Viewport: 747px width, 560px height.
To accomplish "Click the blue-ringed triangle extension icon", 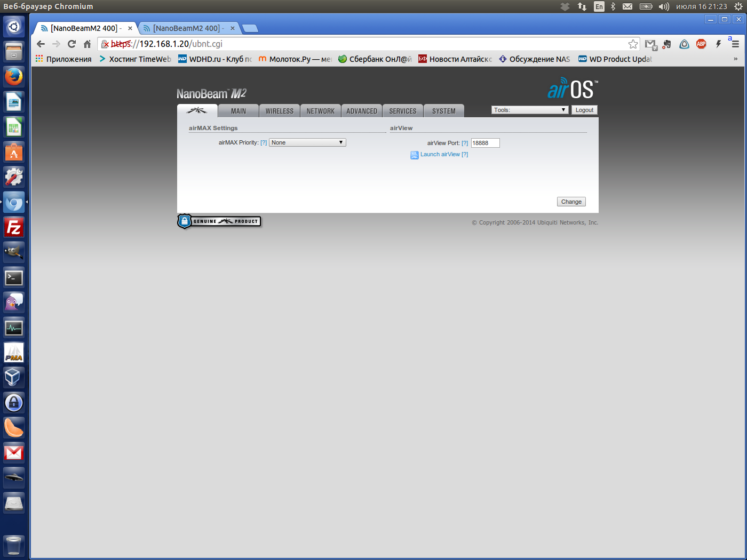I will 684,44.
